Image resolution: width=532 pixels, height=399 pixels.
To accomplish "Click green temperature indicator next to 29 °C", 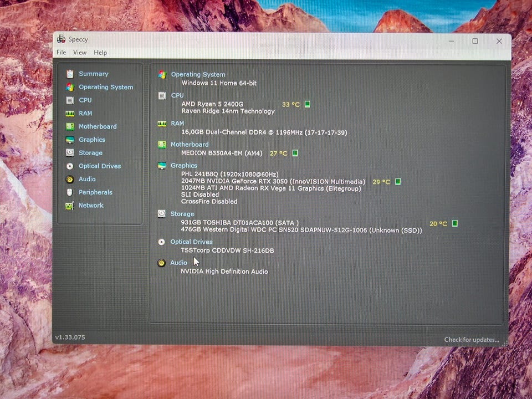I will tap(398, 182).
